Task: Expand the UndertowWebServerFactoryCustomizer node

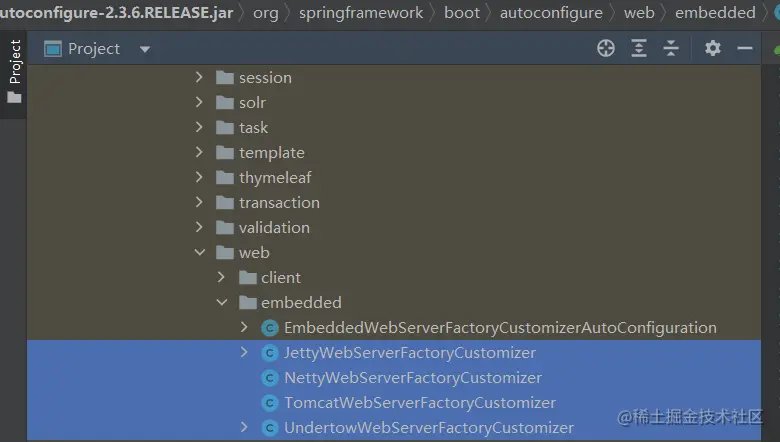Action: pos(244,428)
